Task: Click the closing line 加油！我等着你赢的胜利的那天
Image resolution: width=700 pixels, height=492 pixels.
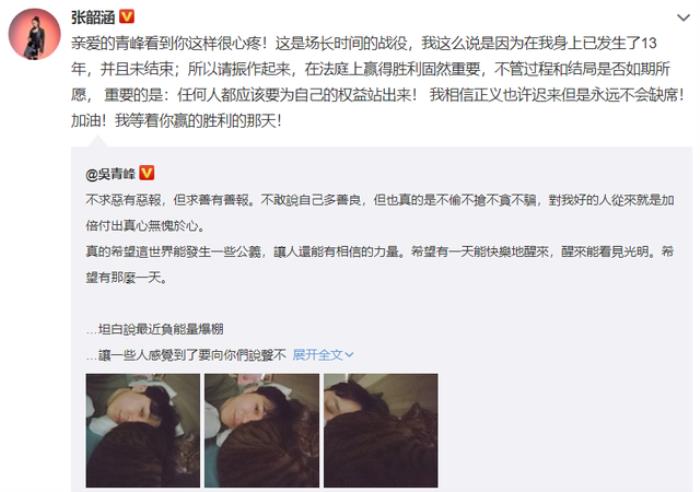Action: coord(176,121)
